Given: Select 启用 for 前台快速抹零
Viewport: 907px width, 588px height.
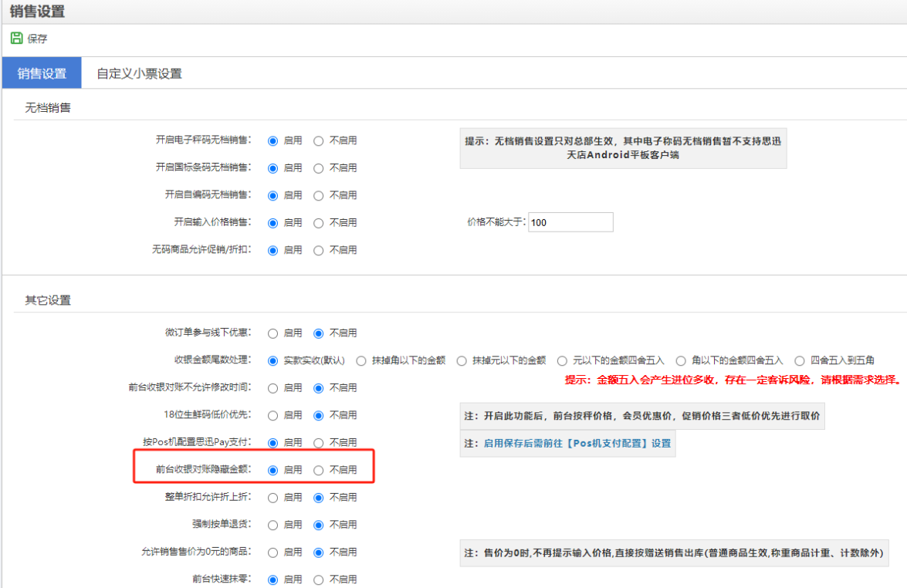Looking at the screenshot, I should [272, 580].
